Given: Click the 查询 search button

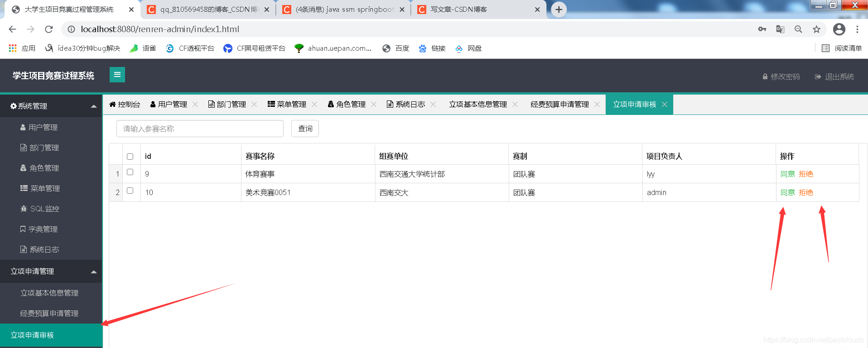Looking at the screenshot, I should tap(305, 129).
